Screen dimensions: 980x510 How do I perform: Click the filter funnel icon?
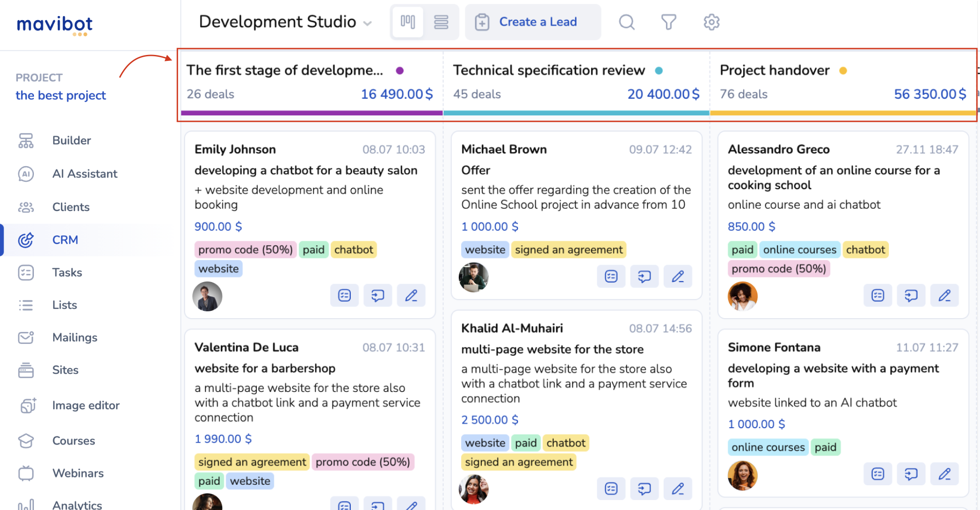click(x=669, y=22)
